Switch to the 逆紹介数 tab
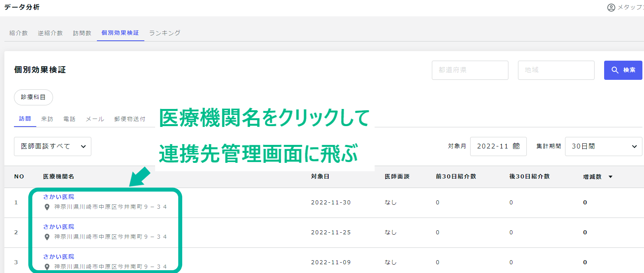 [x=50, y=33]
